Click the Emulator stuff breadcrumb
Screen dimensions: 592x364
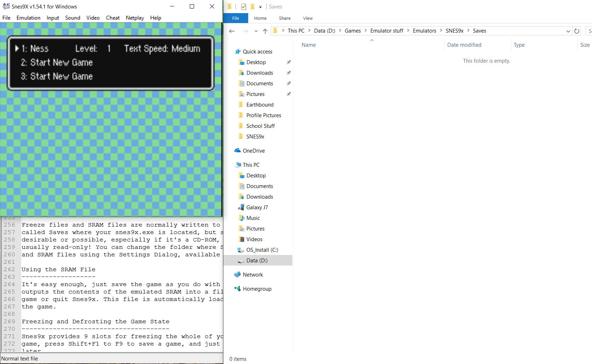tap(387, 31)
